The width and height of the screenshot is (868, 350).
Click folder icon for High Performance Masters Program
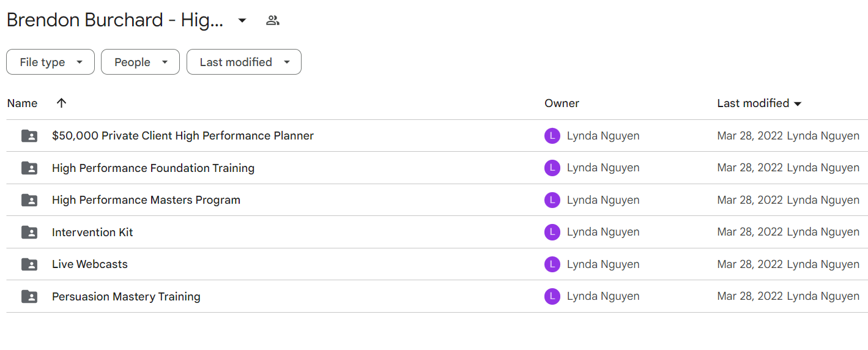(x=29, y=200)
